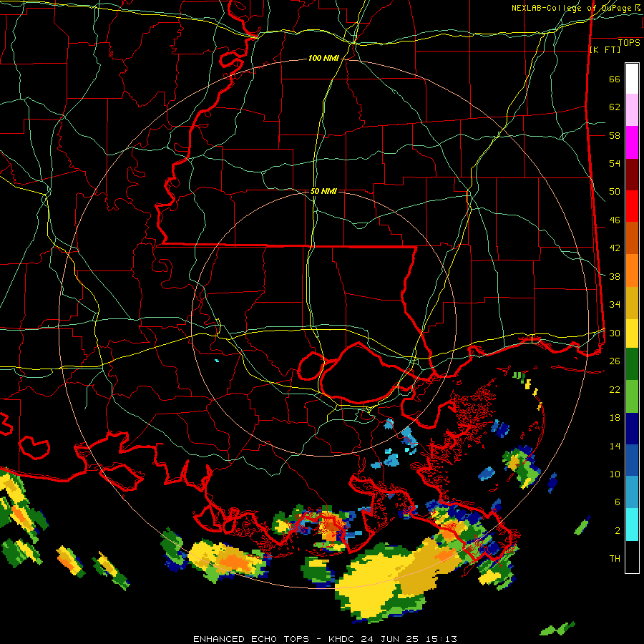
Task: Select the light green legend swatch
Action: point(632,396)
